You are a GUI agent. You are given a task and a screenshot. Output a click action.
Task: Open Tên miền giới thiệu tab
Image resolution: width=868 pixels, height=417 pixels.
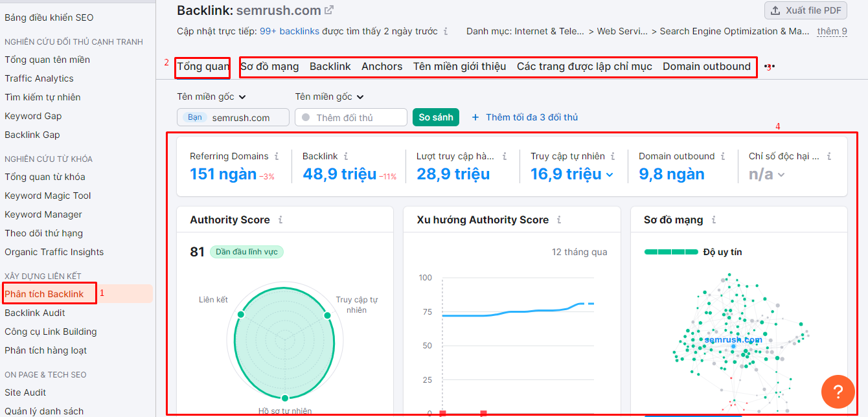(x=460, y=66)
